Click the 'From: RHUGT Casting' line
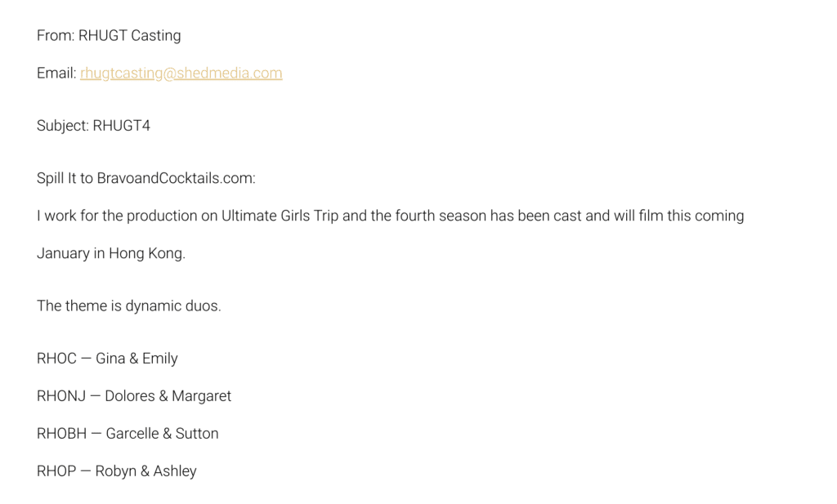The height and width of the screenshot is (504, 837). (109, 35)
